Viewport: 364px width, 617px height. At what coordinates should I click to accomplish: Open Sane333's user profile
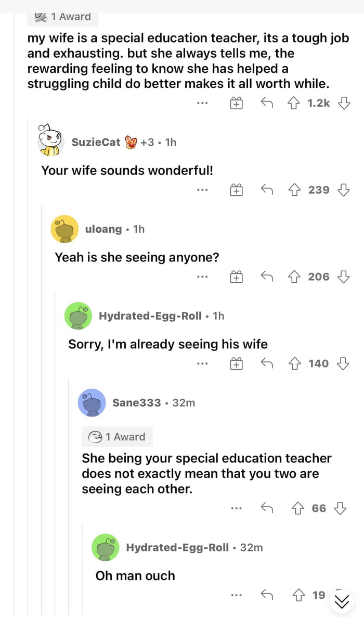tap(136, 402)
